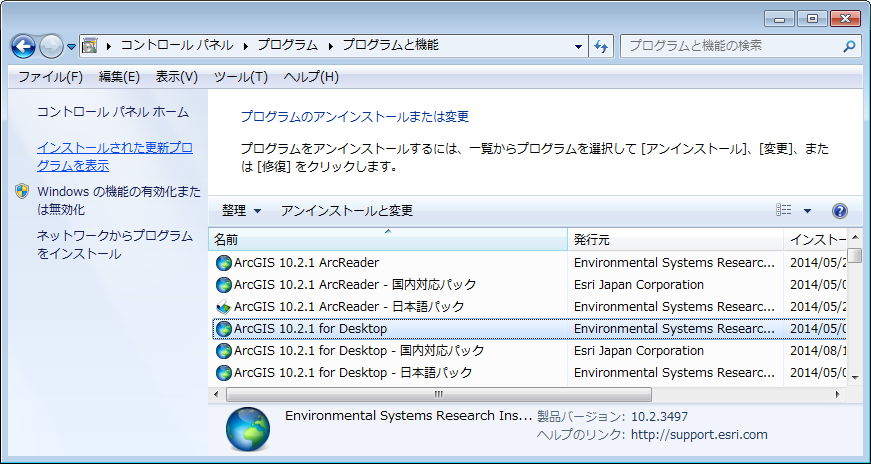Sort by the インストール日 column header

pyautogui.click(x=815, y=240)
